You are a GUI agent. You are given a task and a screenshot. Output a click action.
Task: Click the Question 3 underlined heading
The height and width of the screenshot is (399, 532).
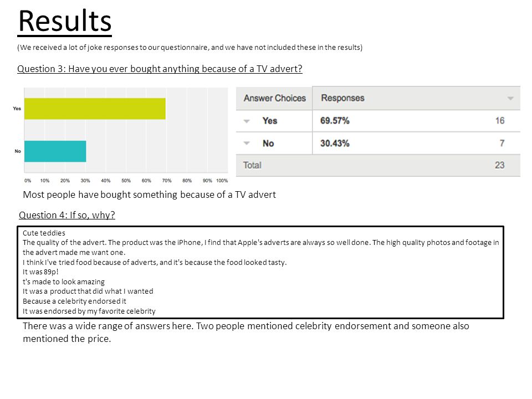coord(160,69)
